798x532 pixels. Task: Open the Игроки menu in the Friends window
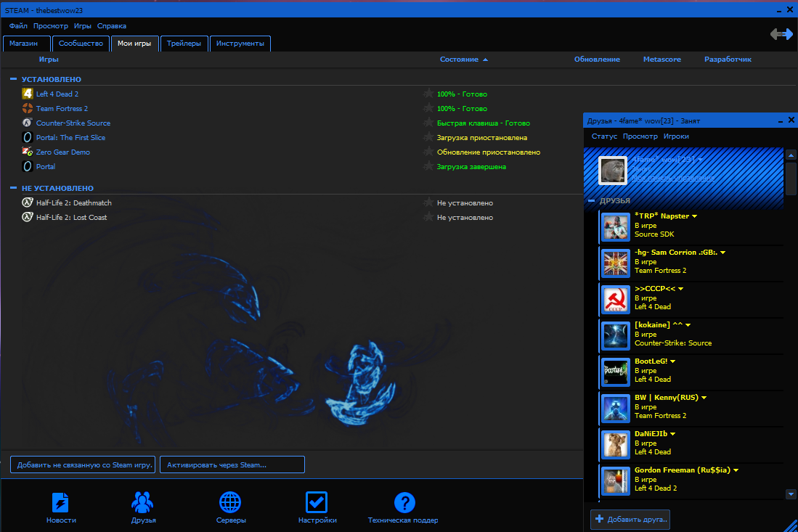[676, 136]
